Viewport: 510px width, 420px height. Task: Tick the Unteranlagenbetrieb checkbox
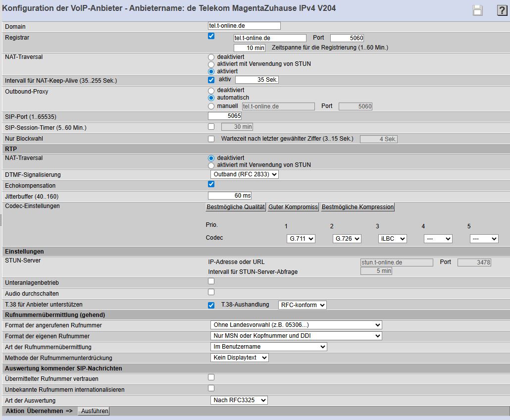tap(211, 281)
